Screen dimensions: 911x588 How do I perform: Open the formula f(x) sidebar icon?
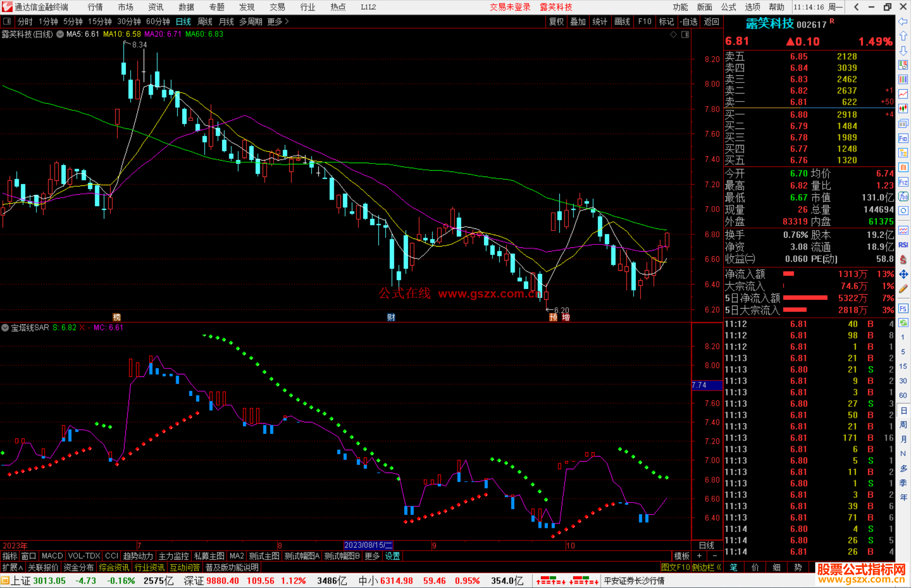[903, 196]
